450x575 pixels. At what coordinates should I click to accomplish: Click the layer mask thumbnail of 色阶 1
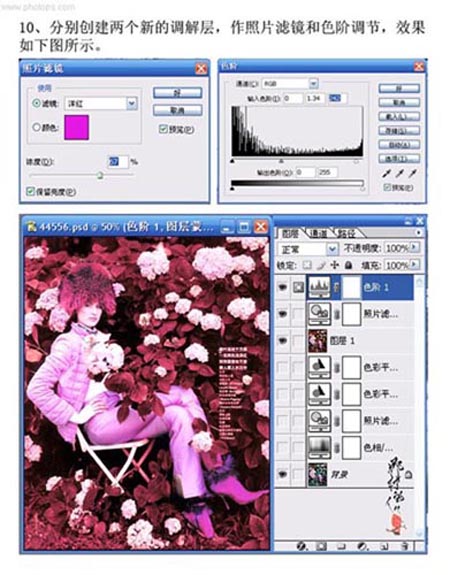tap(351, 287)
